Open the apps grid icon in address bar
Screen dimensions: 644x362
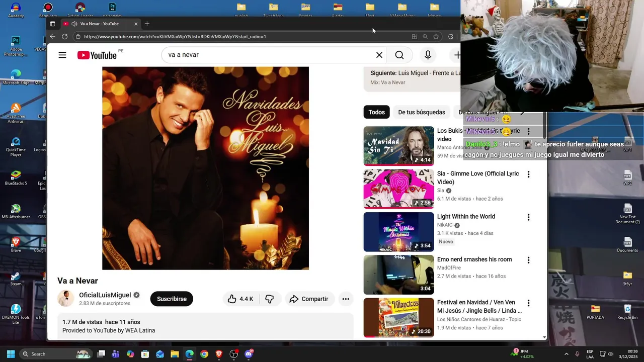click(415, 37)
